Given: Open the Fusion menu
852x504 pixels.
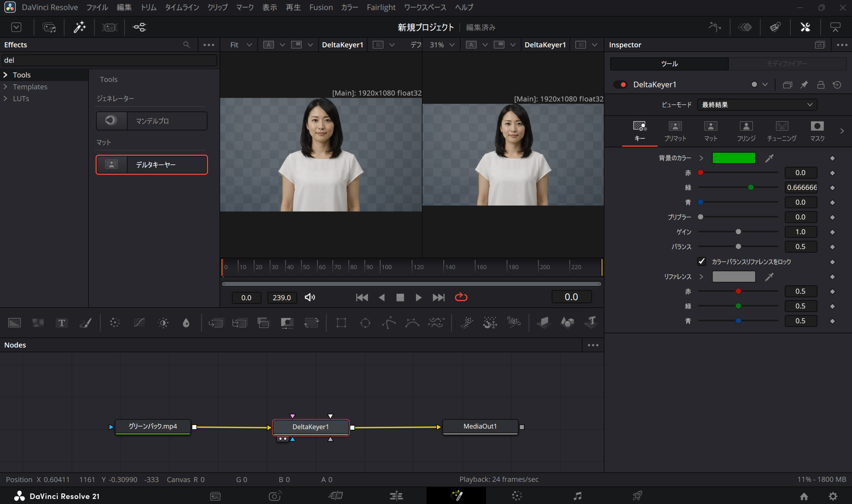Looking at the screenshot, I should pyautogui.click(x=321, y=7).
